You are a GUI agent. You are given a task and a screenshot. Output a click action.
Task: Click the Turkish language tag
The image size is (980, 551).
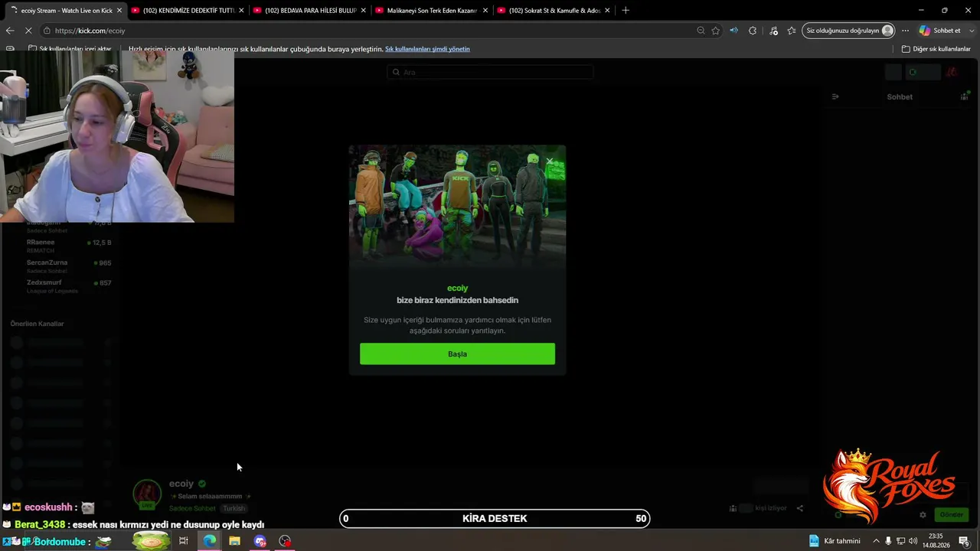(x=234, y=508)
